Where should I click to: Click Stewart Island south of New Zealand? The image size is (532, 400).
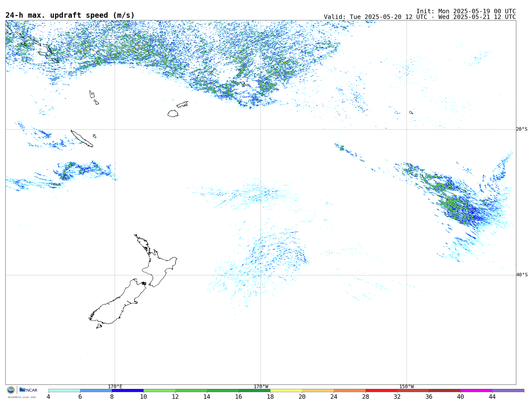(99, 326)
